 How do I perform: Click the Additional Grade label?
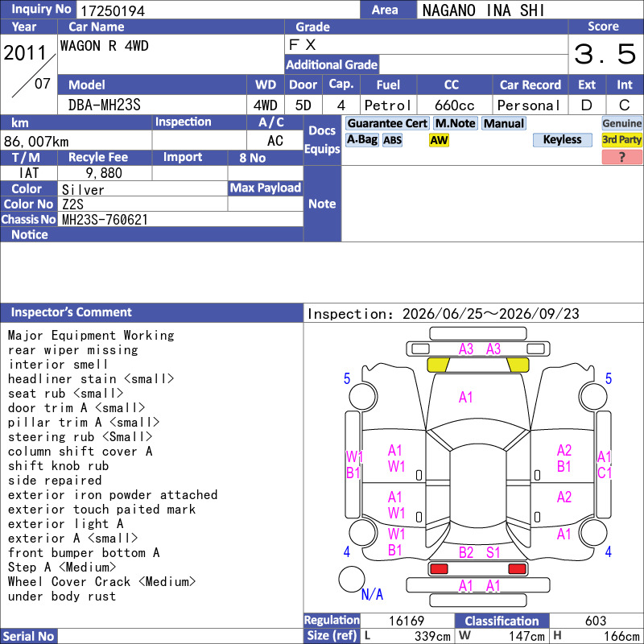pyautogui.click(x=332, y=64)
